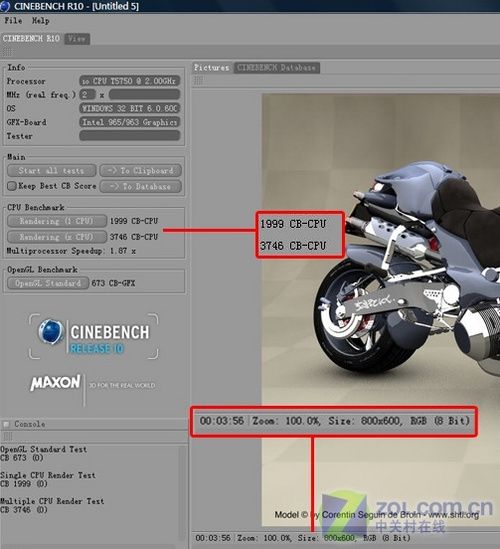Click the MHz multiplier empty field
This screenshot has width=500, height=549.
coord(144,95)
